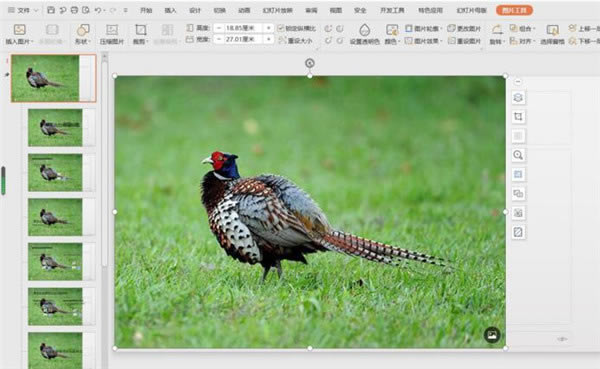Toggle the 锁定纵横比 lock aspect ratio checkbox

281,28
